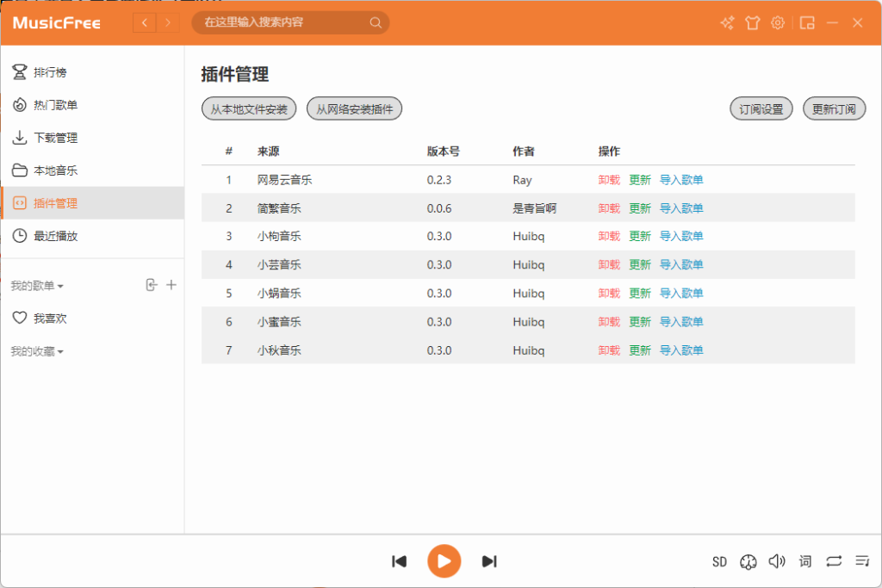Open 最近播放 recently played
This screenshot has width=882, height=588.
click(92, 236)
